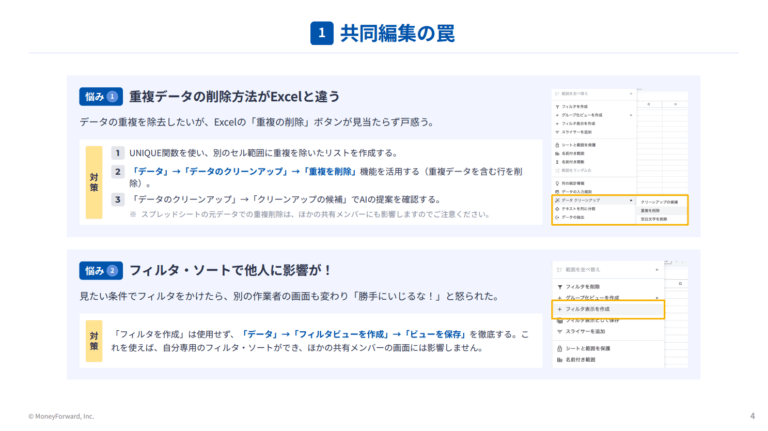Image resolution: width=768 pixels, height=431 pixels.
Task: Expand 範囲を並べ替え arrow in the 悩み2 menu
Action: (657, 270)
